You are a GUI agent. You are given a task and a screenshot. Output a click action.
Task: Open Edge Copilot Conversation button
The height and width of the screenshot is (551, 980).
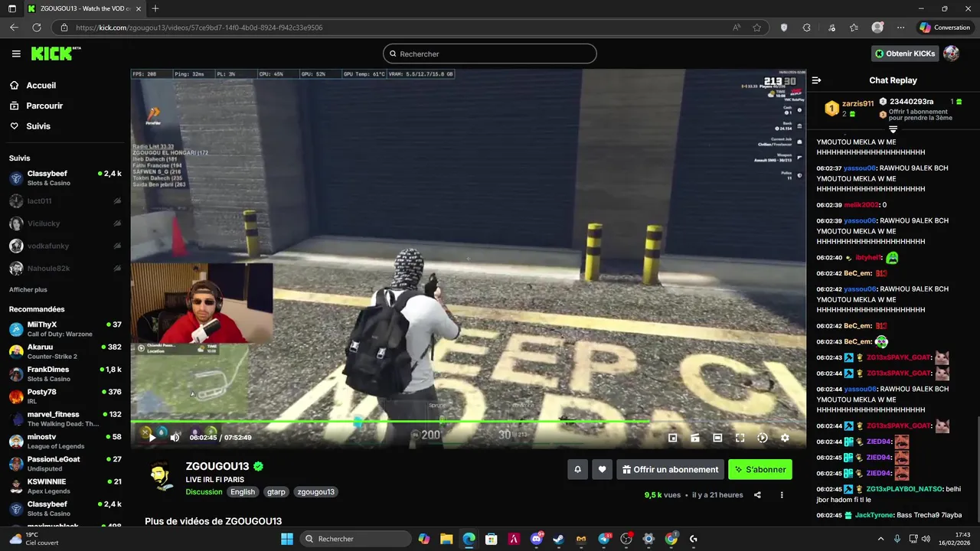[945, 28]
